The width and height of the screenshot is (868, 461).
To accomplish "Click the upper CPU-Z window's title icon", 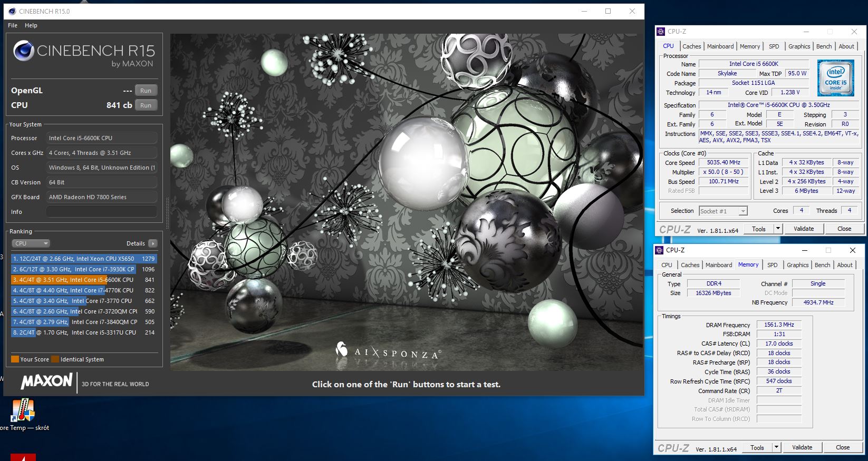I will (x=661, y=32).
